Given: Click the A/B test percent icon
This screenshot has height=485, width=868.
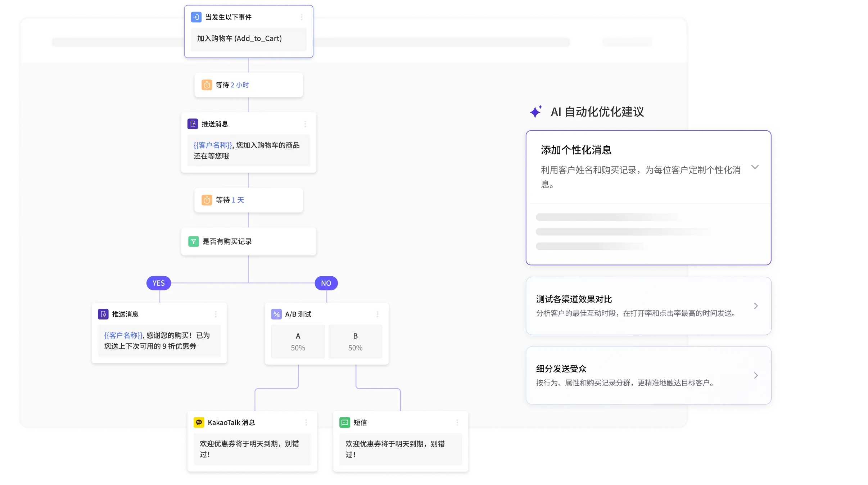Looking at the screenshot, I should pyautogui.click(x=276, y=314).
